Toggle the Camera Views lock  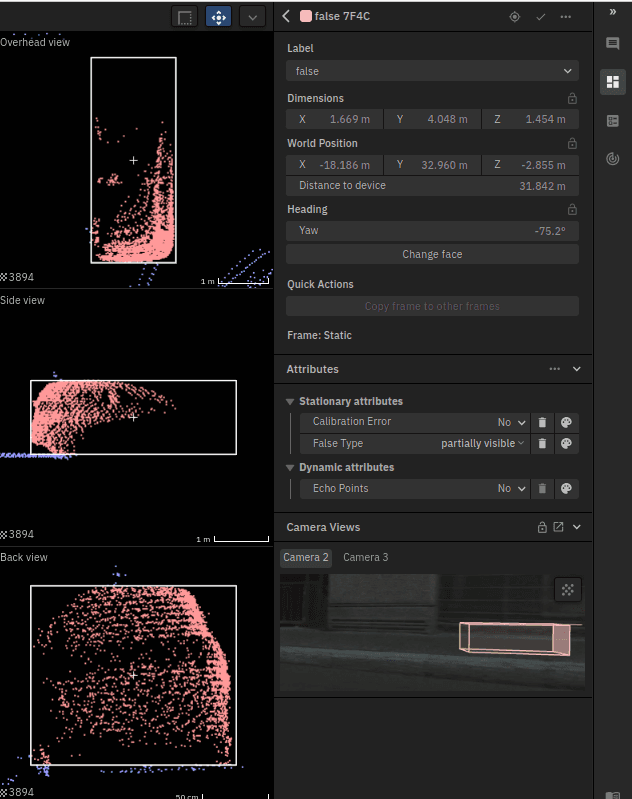tap(542, 527)
